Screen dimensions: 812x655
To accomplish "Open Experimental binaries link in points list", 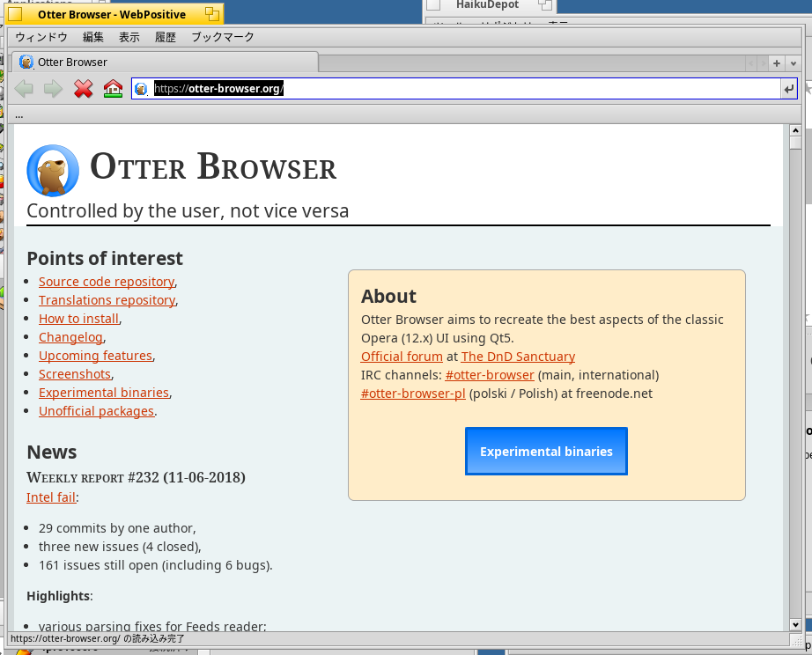I will [104, 393].
